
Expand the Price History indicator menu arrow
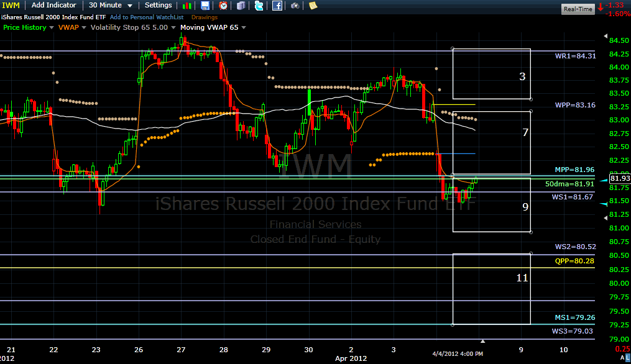coord(51,28)
